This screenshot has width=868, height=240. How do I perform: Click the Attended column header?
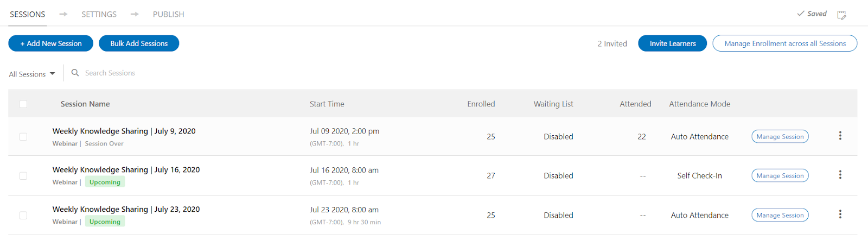(635, 104)
